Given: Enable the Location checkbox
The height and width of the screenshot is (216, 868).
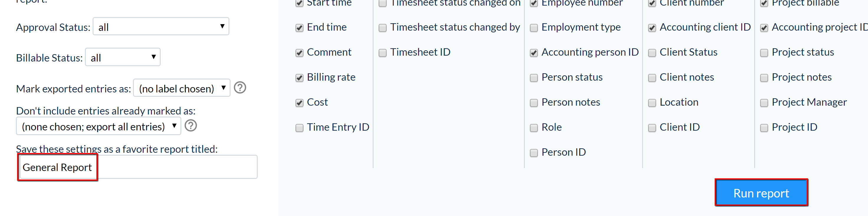Looking at the screenshot, I should (652, 103).
